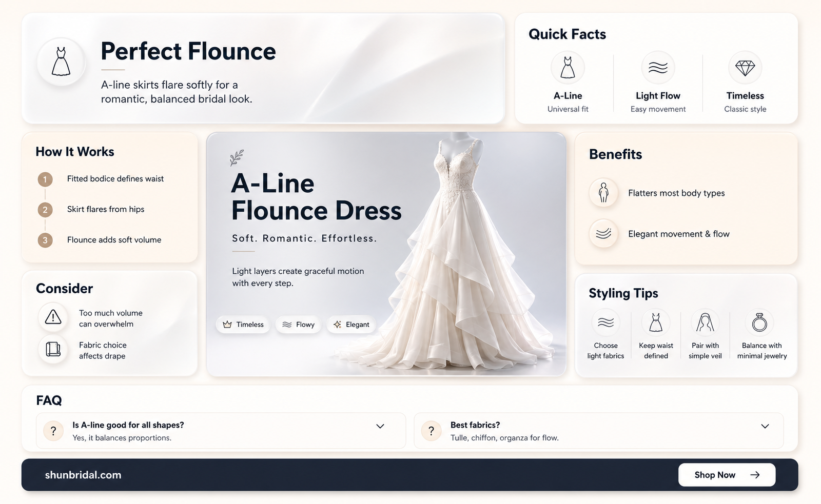Click 'Classic style' caption under Timeless
This screenshot has height=504, width=821.
click(x=745, y=109)
